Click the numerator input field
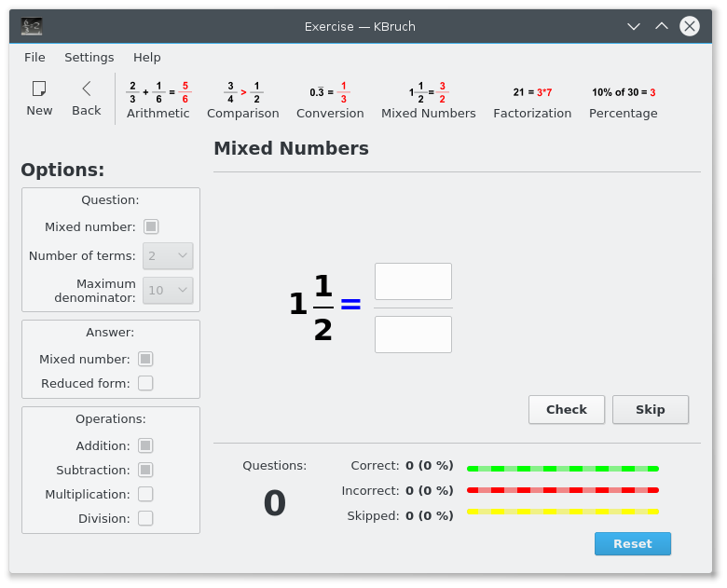The width and height of the screenshot is (727, 588). pyautogui.click(x=413, y=281)
